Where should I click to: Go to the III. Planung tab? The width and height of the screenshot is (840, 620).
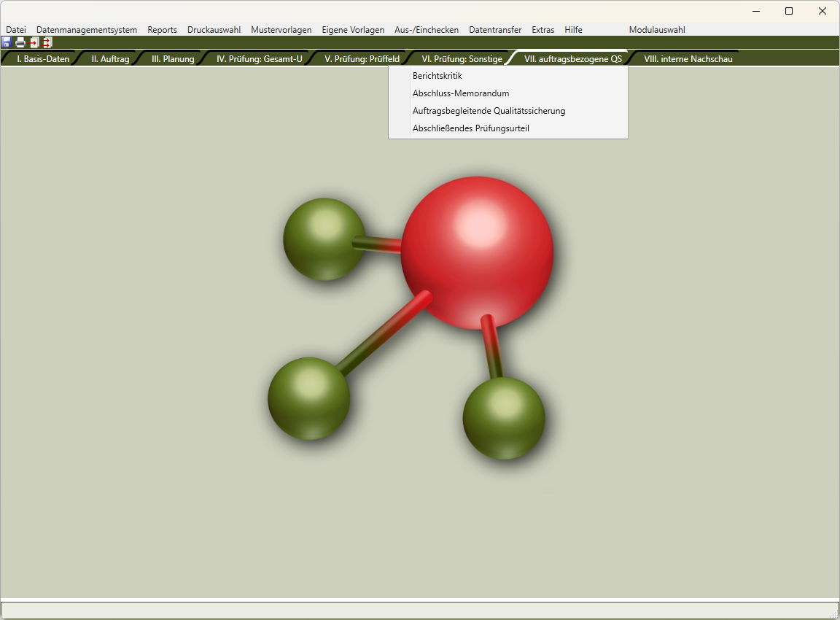[x=173, y=59]
